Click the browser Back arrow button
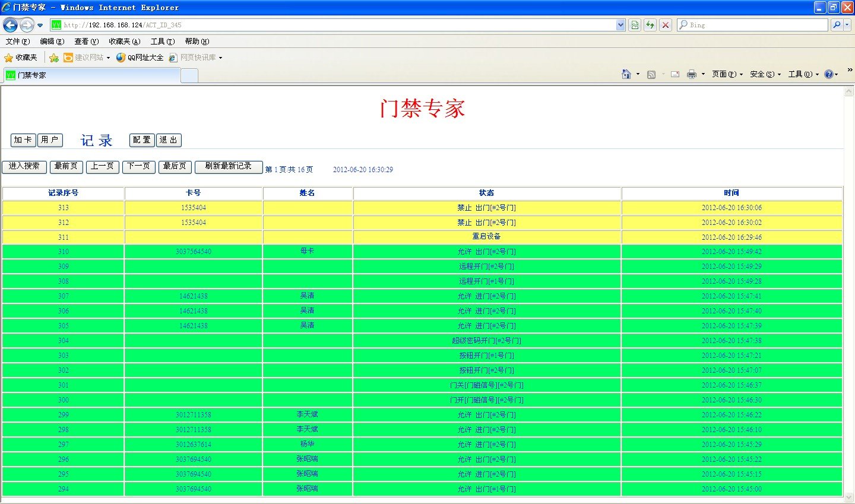Viewport: 855px width, 504px height. (10, 25)
